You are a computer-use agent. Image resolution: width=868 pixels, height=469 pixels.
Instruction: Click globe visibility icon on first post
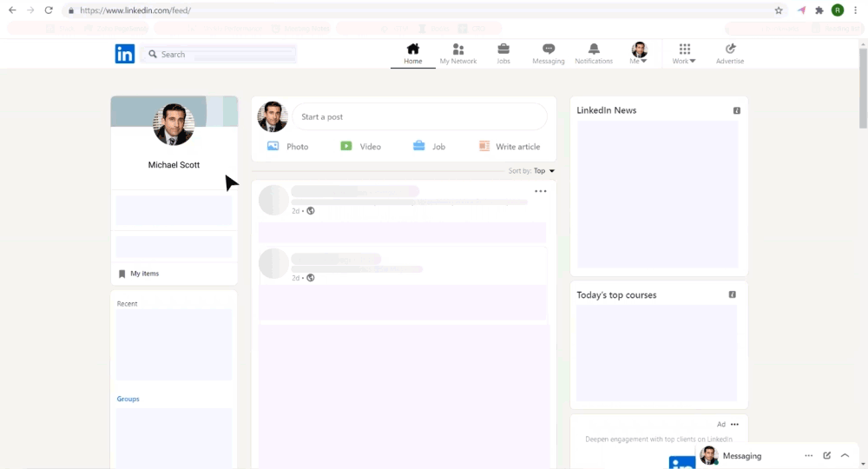point(311,210)
